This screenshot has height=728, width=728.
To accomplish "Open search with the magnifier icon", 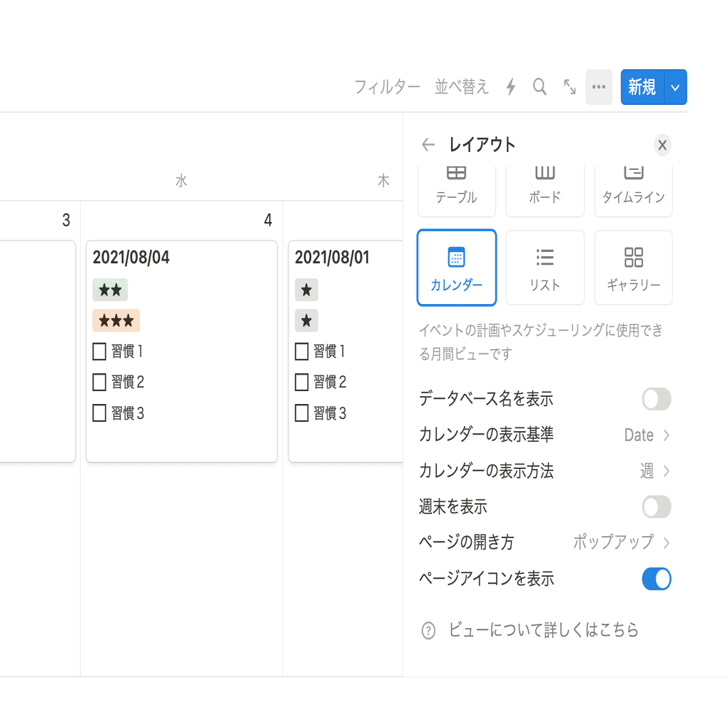I will tap(540, 87).
